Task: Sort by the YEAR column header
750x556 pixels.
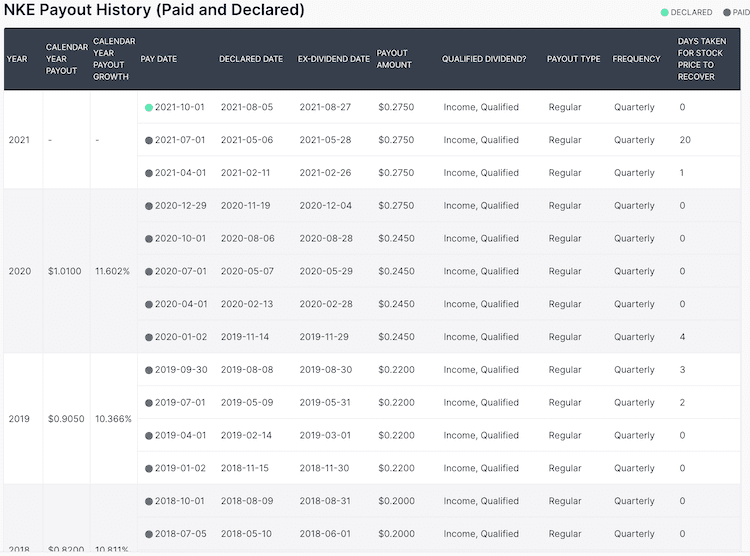Action: pyautogui.click(x=17, y=59)
